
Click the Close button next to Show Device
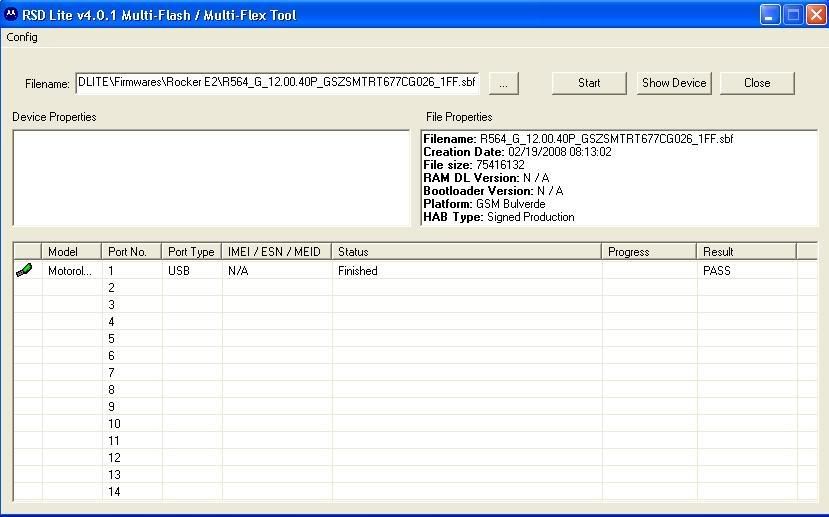coord(757,83)
